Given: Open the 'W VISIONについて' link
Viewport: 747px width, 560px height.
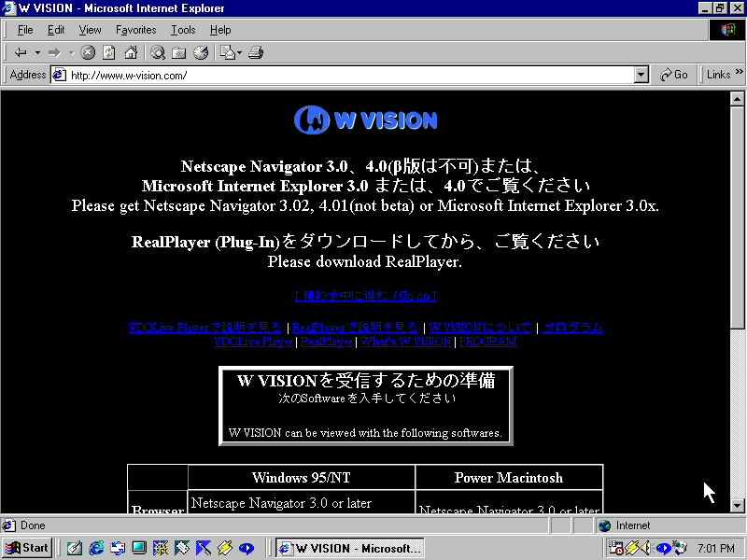Looking at the screenshot, I should [x=479, y=328].
